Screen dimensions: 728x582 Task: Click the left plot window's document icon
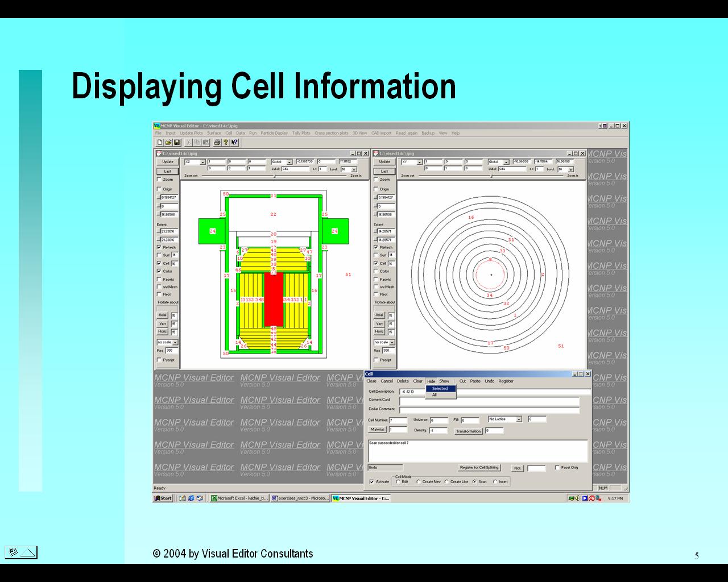[159, 153]
